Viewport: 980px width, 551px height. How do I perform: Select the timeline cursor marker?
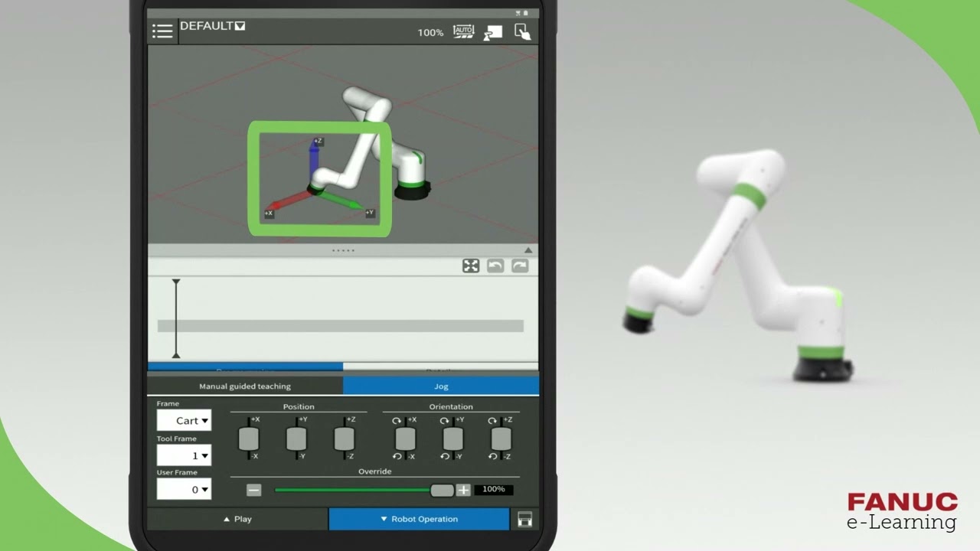pyautogui.click(x=176, y=318)
